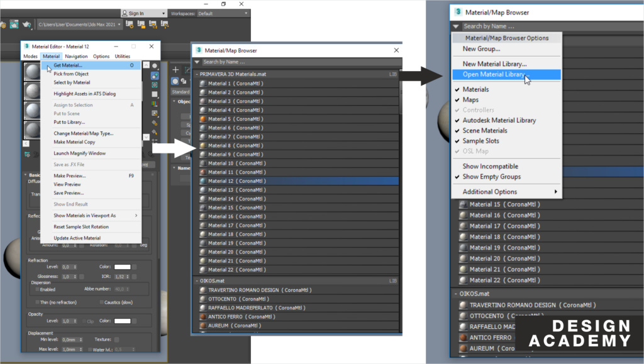Screen dimensions: 644x364
Task: Click the Material 8 gold sphere icon
Action: pos(203,145)
